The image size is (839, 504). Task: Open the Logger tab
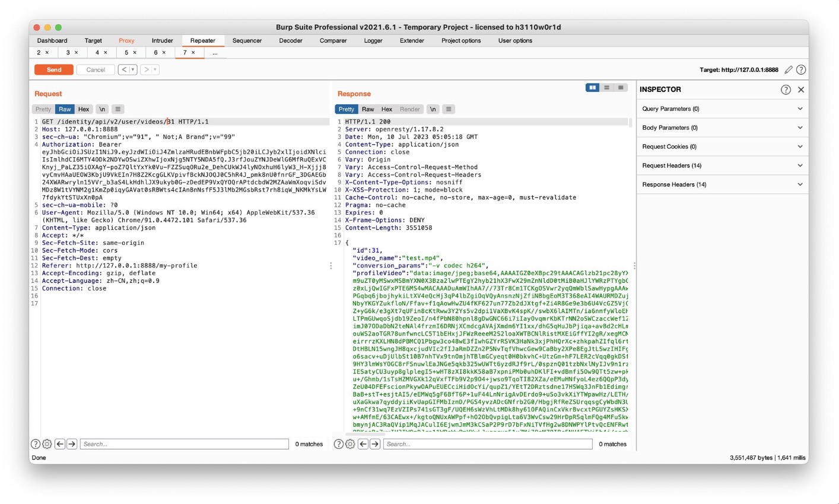point(373,40)
